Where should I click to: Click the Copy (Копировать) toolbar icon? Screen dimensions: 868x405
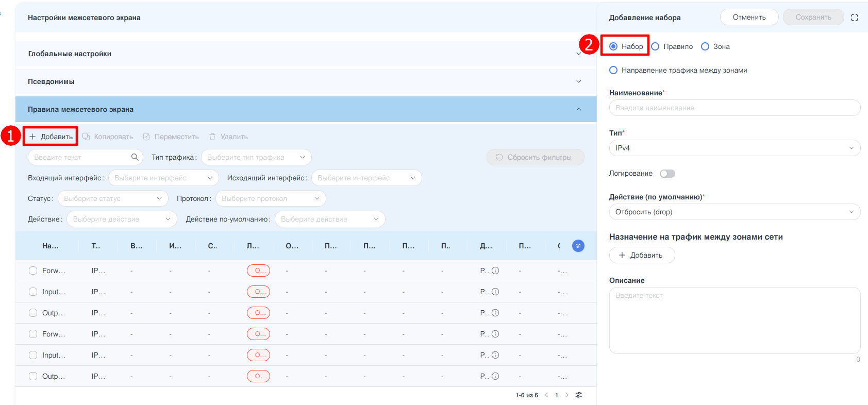[87, 137]
